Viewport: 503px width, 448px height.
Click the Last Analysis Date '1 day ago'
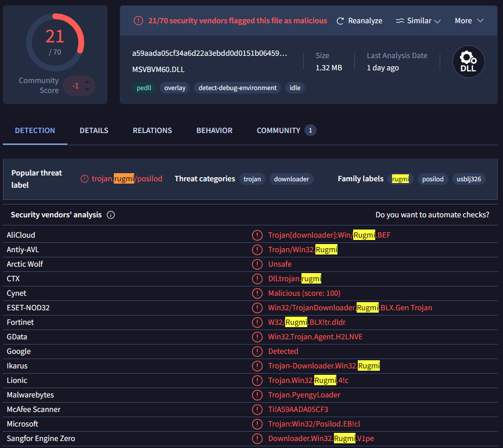point(383,68)
